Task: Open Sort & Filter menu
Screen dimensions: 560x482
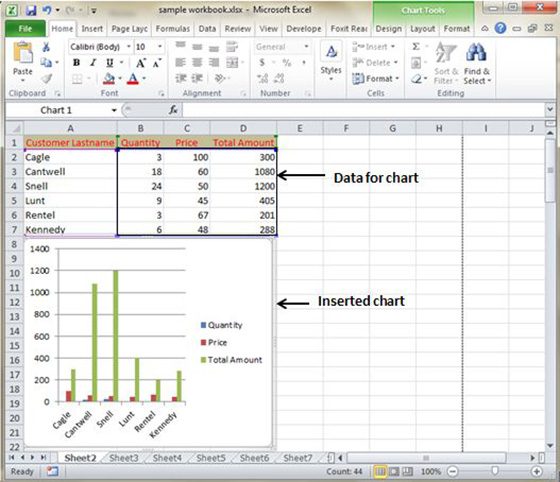Action: (446, 64)
